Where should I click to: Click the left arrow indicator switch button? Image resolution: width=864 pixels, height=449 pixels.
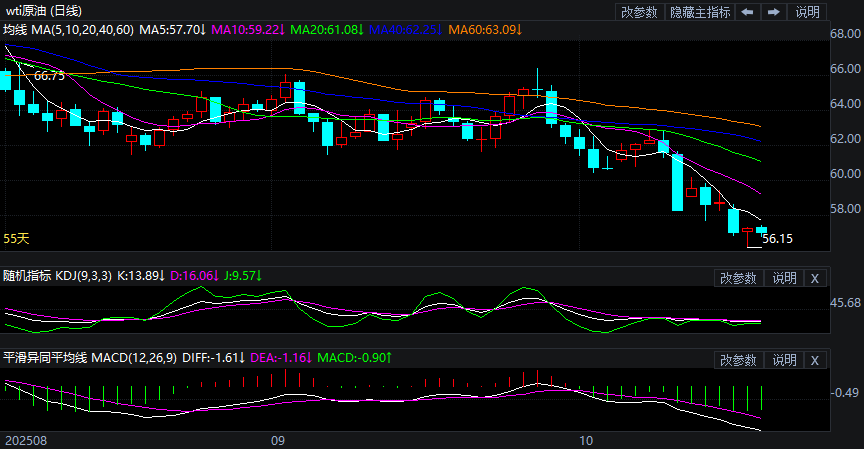click(748, 12)
